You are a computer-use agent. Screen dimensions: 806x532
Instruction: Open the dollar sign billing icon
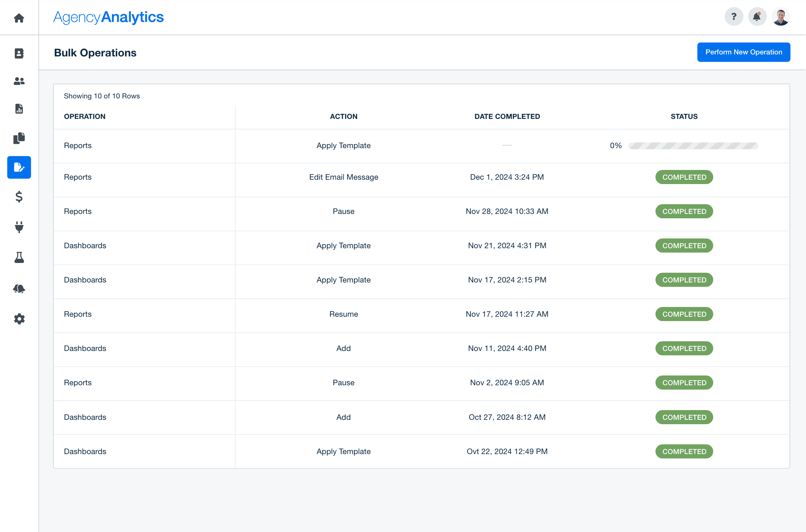pyautogui.click(x=19, y=196)
